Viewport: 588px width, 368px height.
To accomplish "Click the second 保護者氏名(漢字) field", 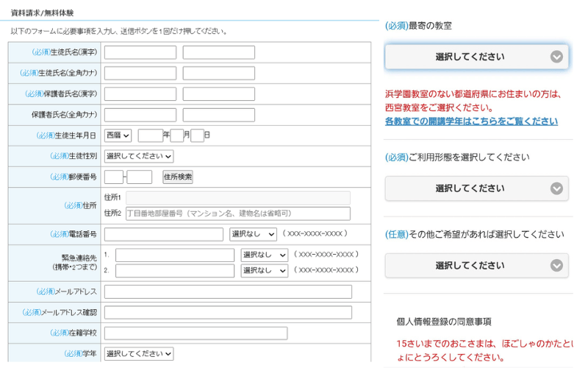I will pyautogui.click(x=219, y=94).
